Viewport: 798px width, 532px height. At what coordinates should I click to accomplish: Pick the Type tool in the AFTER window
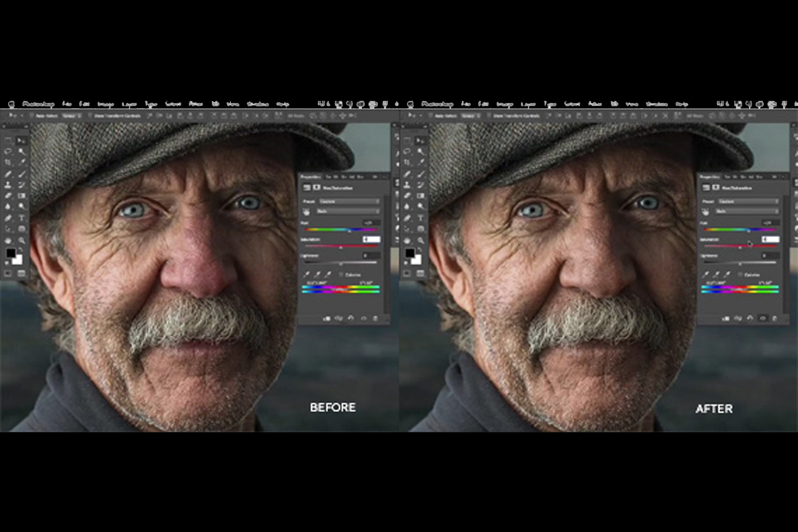click(x=421, y=218)
